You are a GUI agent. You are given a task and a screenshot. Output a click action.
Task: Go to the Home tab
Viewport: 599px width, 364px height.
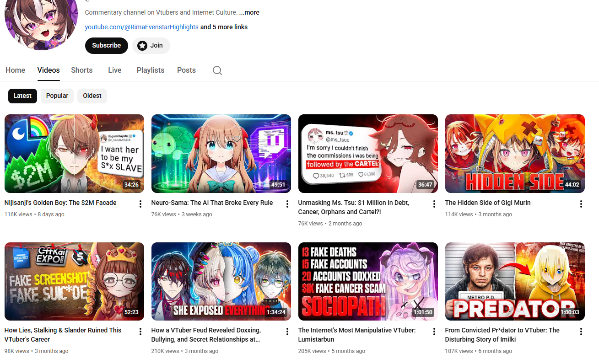pos(15,70)
